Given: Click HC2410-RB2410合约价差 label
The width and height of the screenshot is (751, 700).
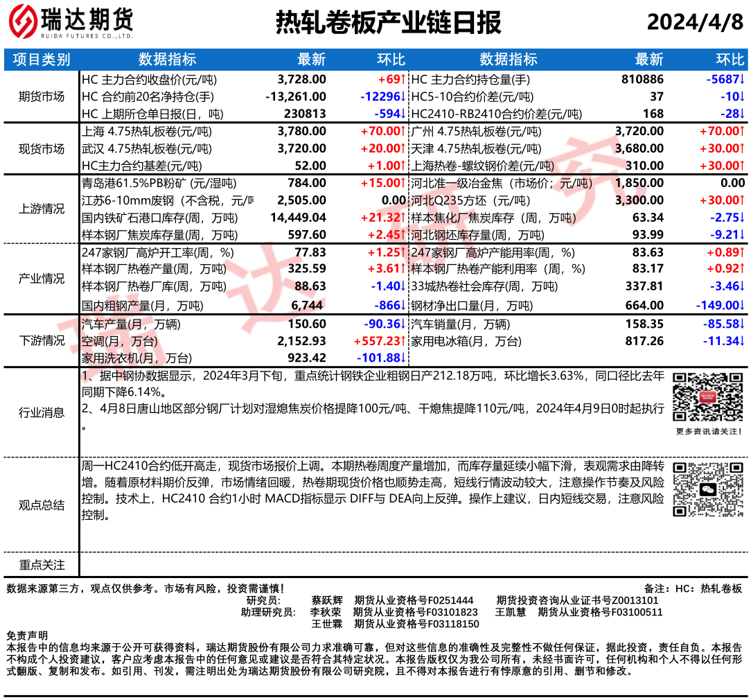Looking at the screenshot, I should pos(497,114).
